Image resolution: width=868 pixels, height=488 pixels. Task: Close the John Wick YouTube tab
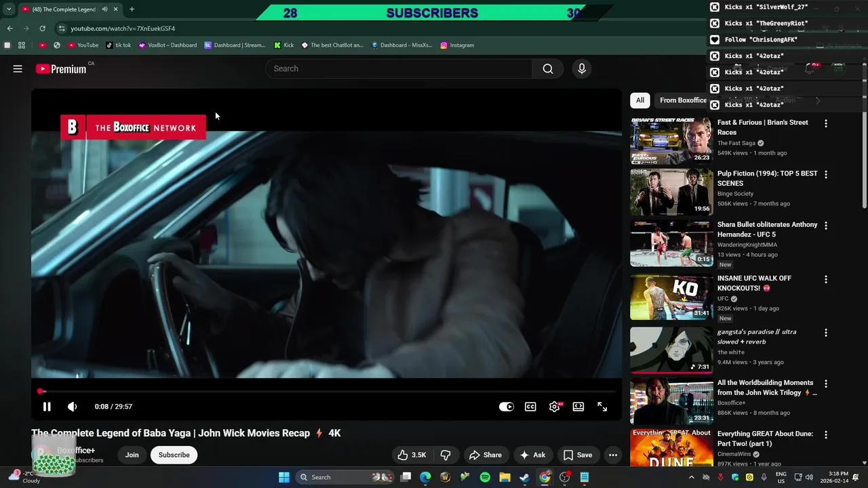(115, 9)
